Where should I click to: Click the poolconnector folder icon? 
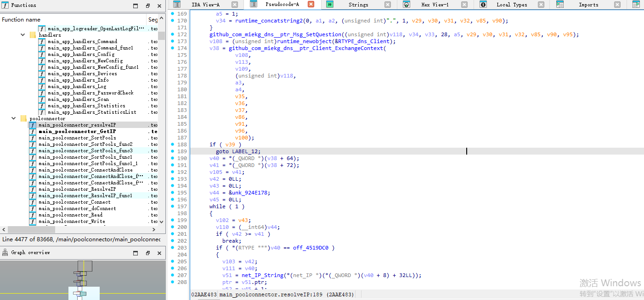[x=23, y=118]
